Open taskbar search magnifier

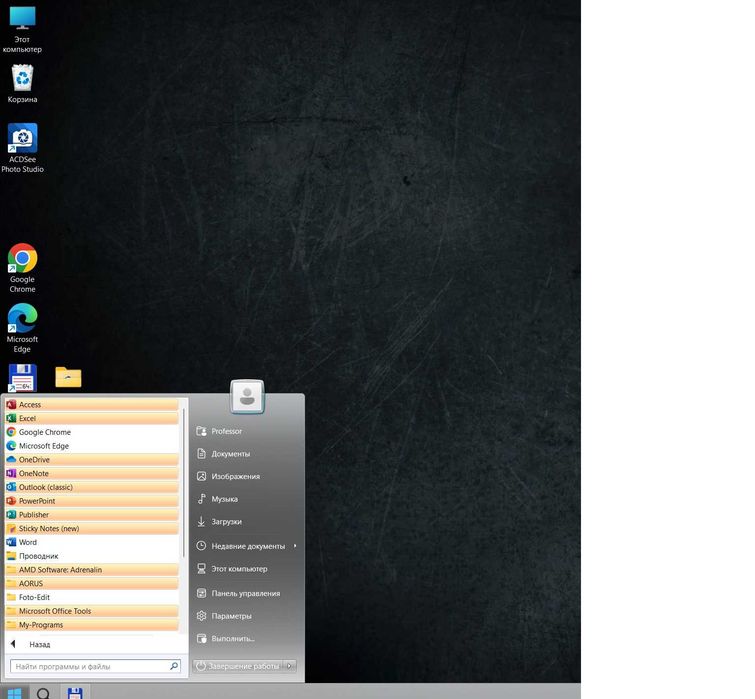[x=43, y=692]
